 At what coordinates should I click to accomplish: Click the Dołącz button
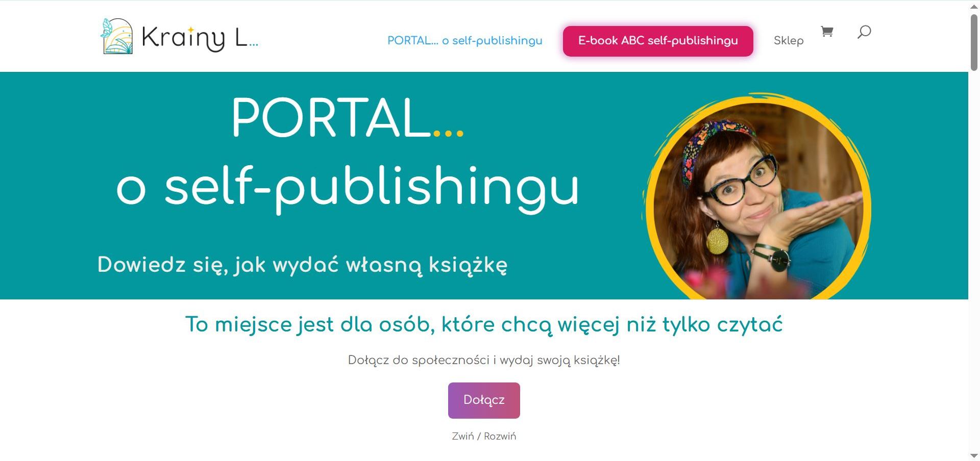click(x=484, y=400)
